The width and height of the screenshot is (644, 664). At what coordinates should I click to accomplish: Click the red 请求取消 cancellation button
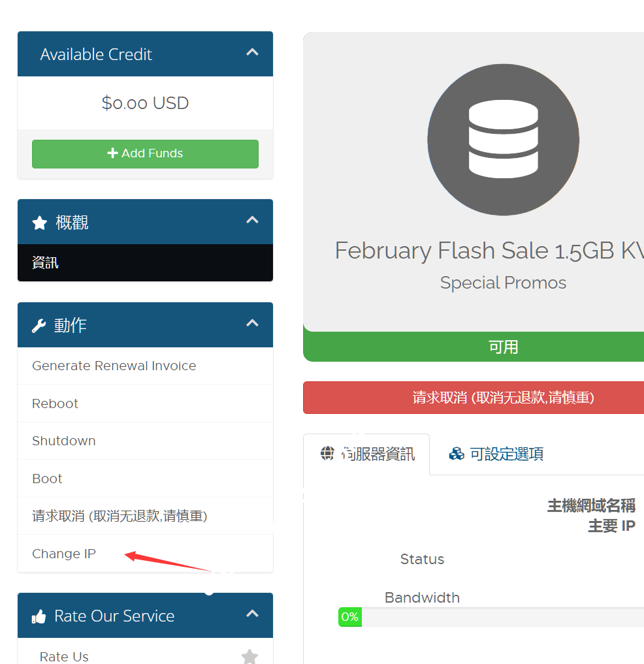tap(474, 398)
